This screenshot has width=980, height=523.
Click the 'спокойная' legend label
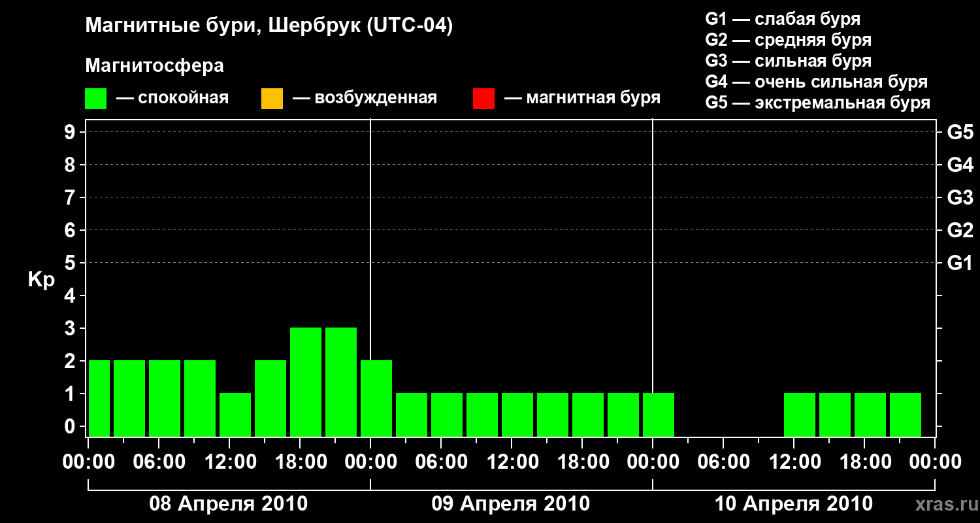point(184,99)
